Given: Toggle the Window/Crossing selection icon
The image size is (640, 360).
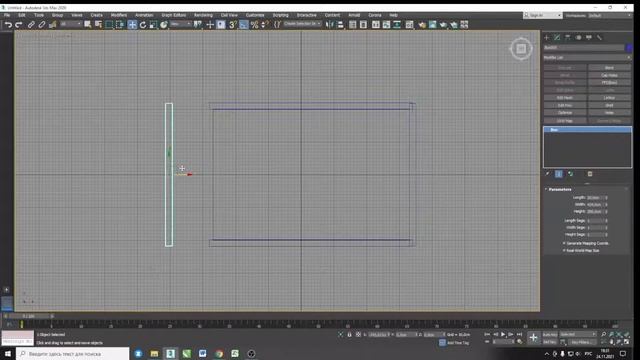Looking at the screenshot, I should tap(120, 25).
